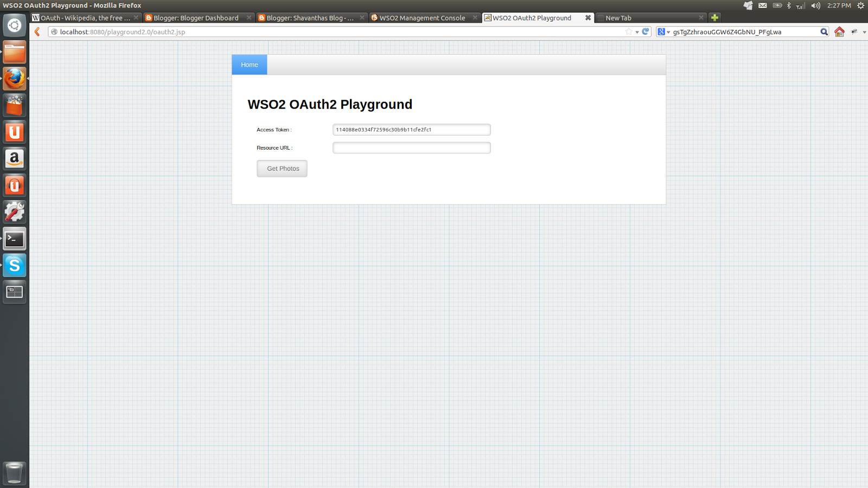868x488 pixels.
Task: Open network signal indicator
Action: [800, 6]
